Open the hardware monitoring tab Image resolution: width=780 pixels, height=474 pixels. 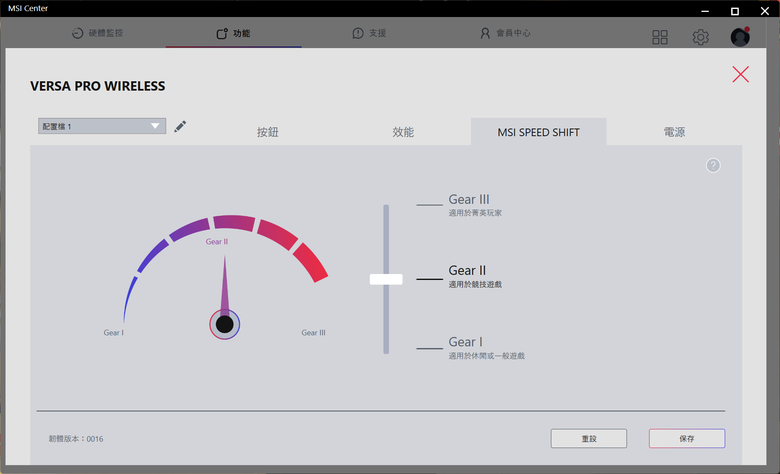pos(98,33)
